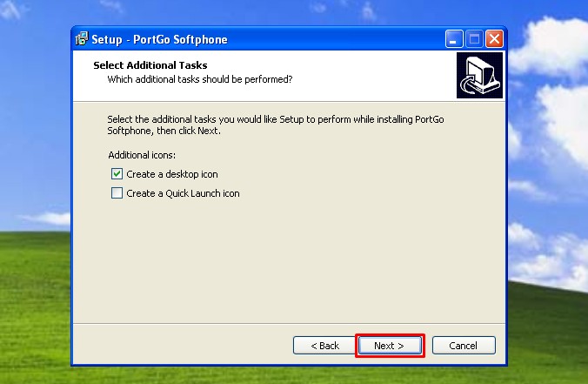Screen dimensions: 588x384
Task: Click the setup installer icon in title bar
Action: pyautogui.click(x=82, y=39)
